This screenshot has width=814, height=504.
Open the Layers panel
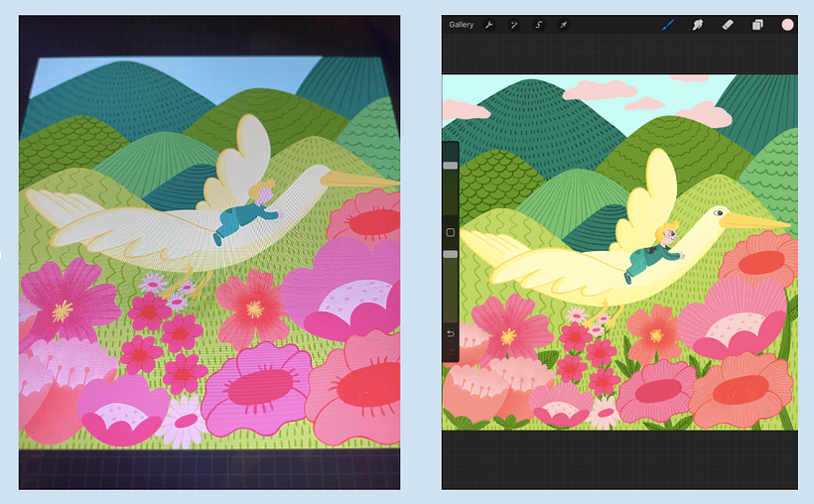tap(757, 25)
